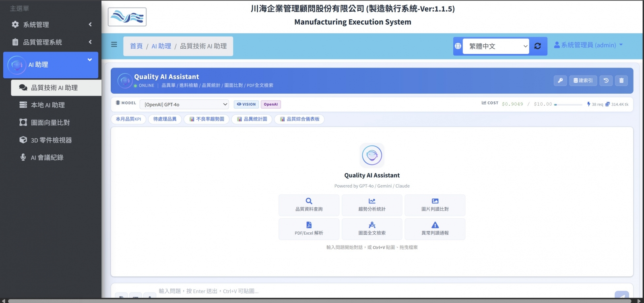Expand the 系統管理 sidebar menu
The width and height of the screenshot is (644, 303).
pyautogui.click(x=51, y=25)
